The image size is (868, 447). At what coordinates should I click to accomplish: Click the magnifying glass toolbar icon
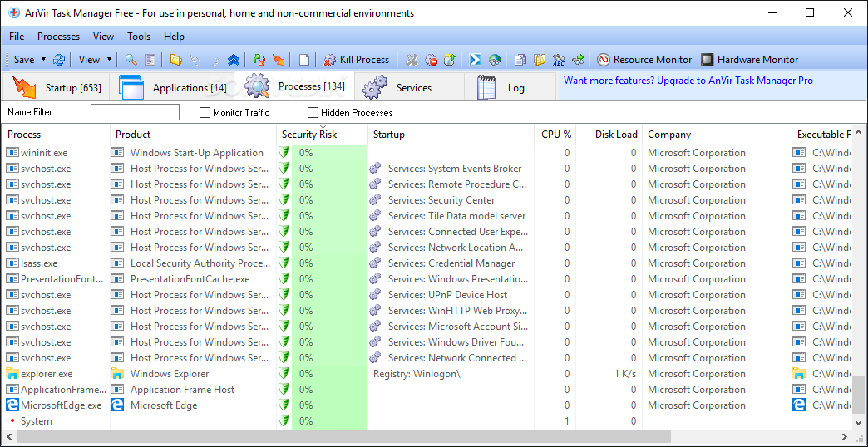[131, 60]
